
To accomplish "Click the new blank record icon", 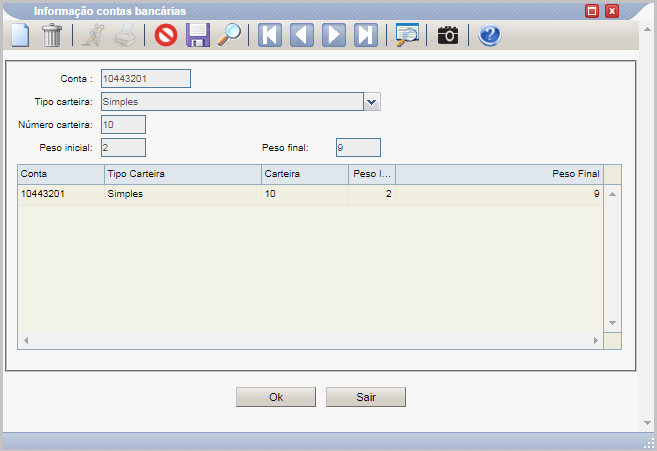I will coord(20,35).
